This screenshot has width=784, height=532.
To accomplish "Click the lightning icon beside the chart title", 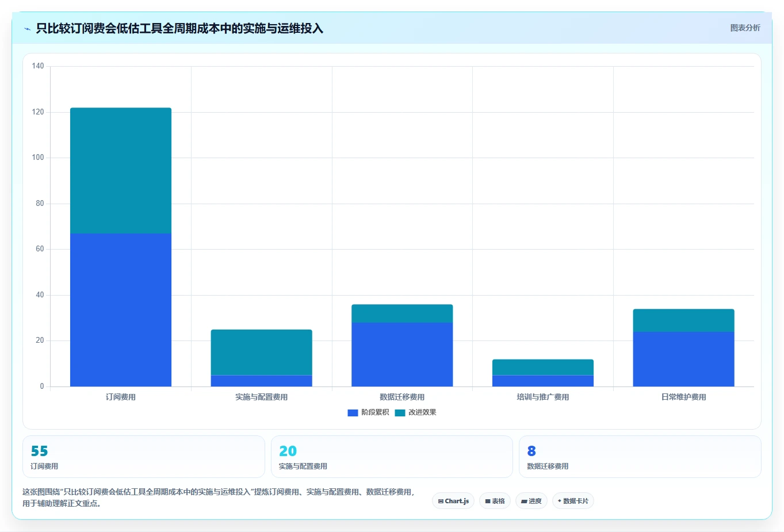I will 27,29.
